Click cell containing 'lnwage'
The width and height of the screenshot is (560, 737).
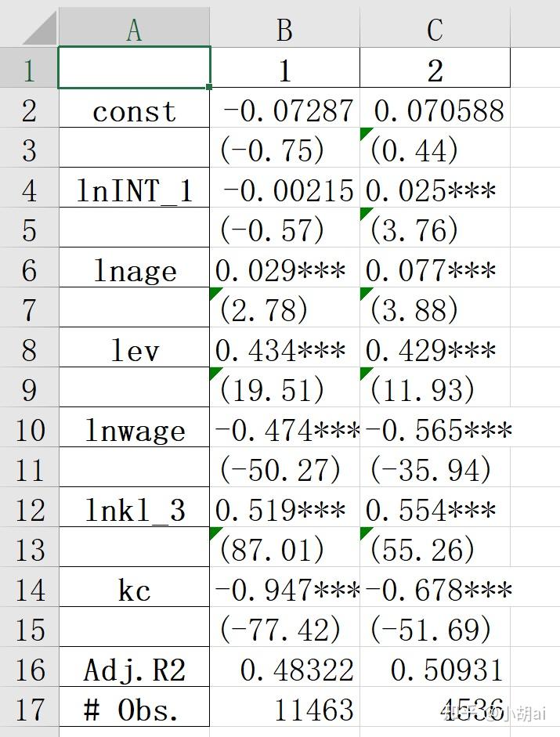134,428
